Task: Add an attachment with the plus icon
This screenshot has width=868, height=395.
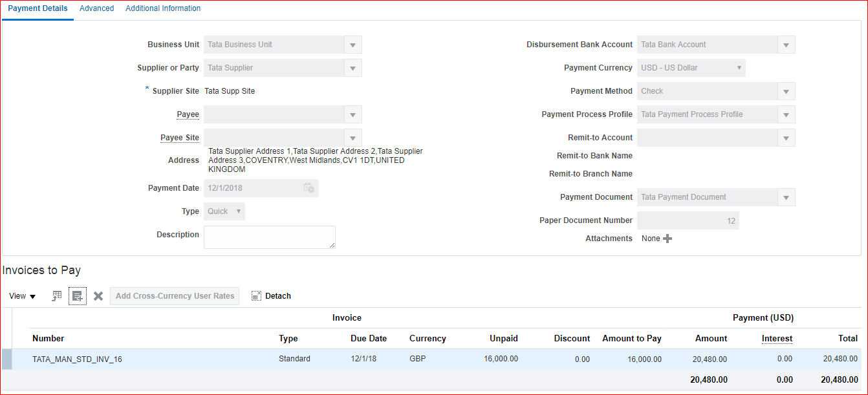Action: (x=667, y=239)
